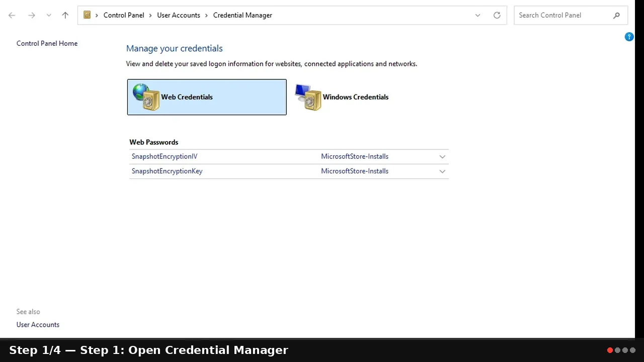Click the Control Panel icon in address bar
The height and width of the screenshot is (362, 644).
[87, 15]
